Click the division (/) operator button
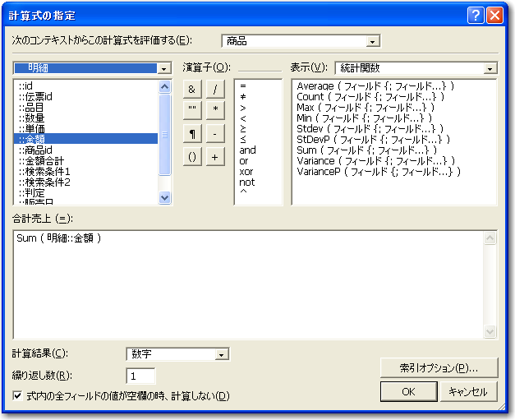The width and height of the screenshot is (515, 420). tap(214, 89)
